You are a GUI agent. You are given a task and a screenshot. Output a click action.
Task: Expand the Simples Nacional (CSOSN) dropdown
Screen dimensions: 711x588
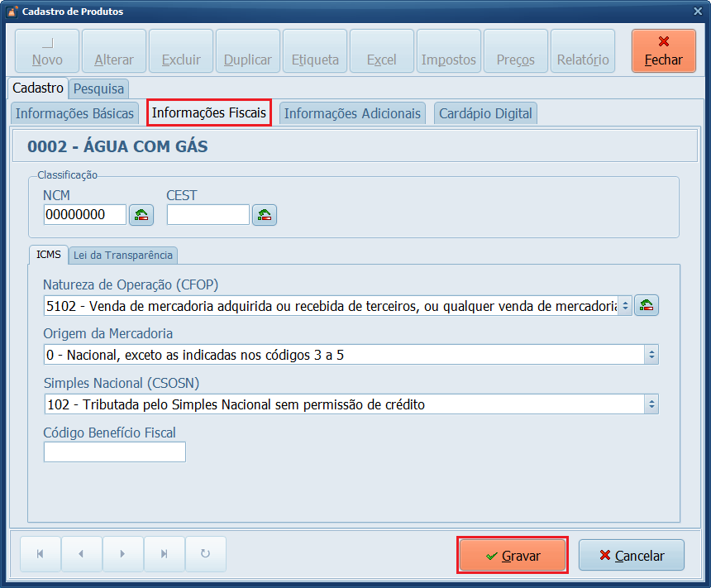[x=651, y=404]
